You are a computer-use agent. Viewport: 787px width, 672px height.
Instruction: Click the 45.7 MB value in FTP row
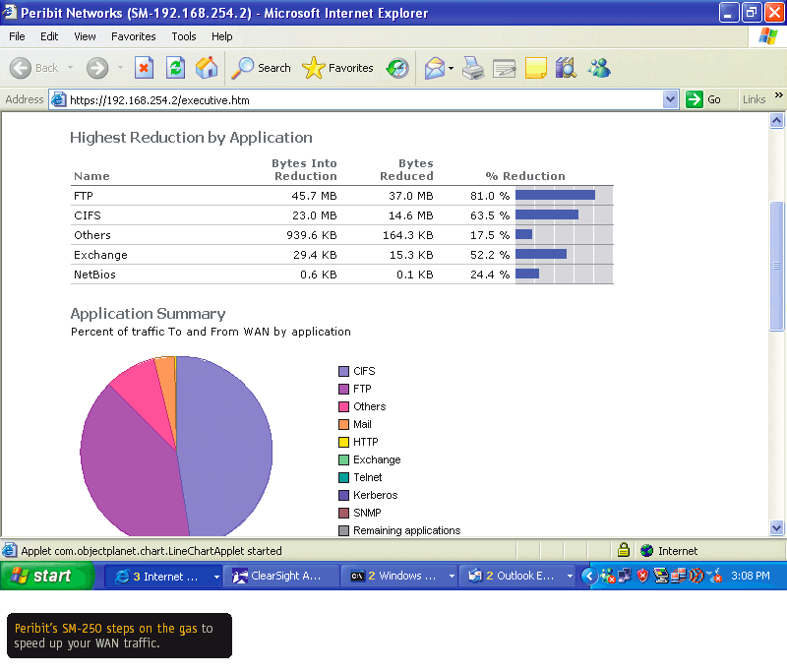pos(314,196)
